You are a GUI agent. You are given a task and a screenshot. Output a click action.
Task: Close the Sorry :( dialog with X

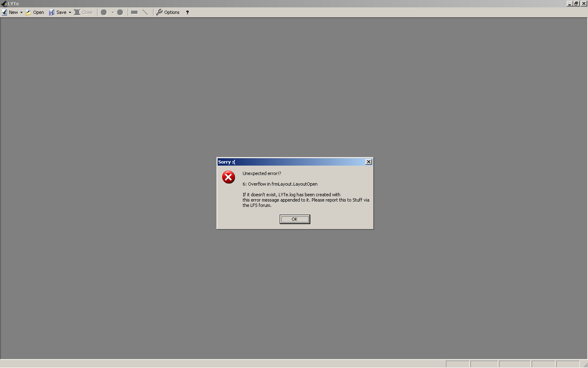click(369, 162)
